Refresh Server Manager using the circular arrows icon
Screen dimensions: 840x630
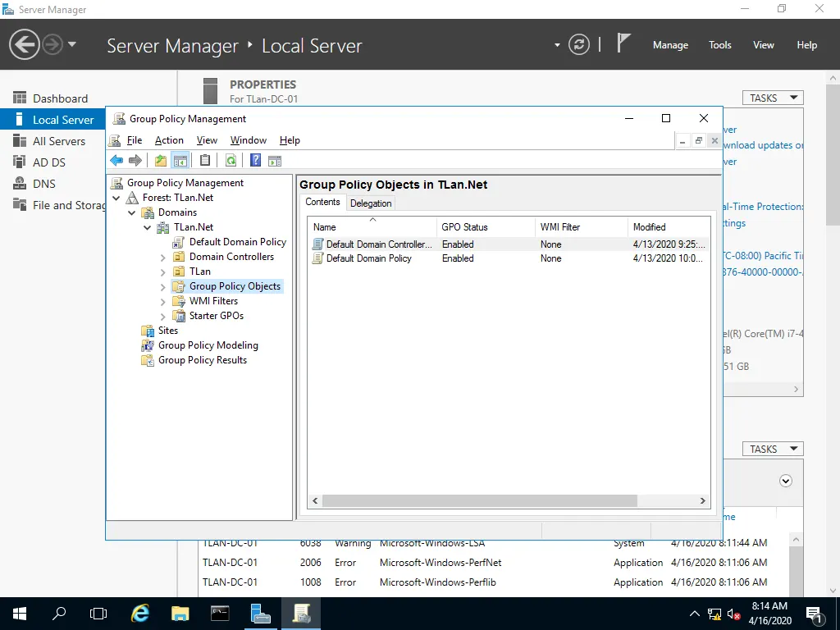[x=579, y=44]
